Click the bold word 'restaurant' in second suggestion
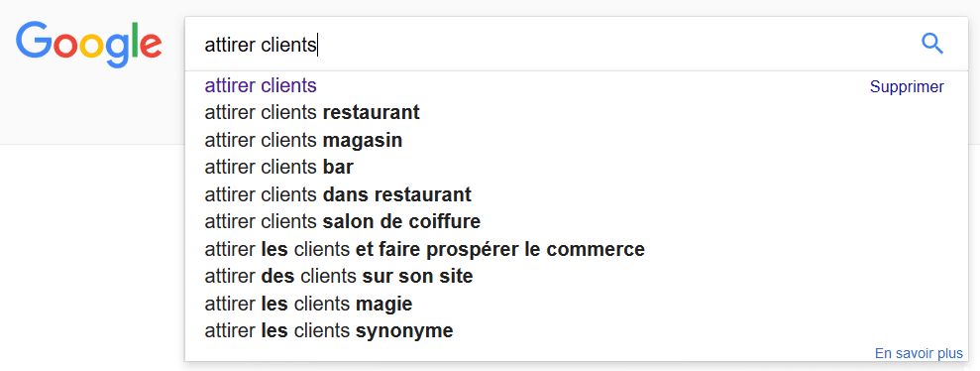 click(372, 113)
